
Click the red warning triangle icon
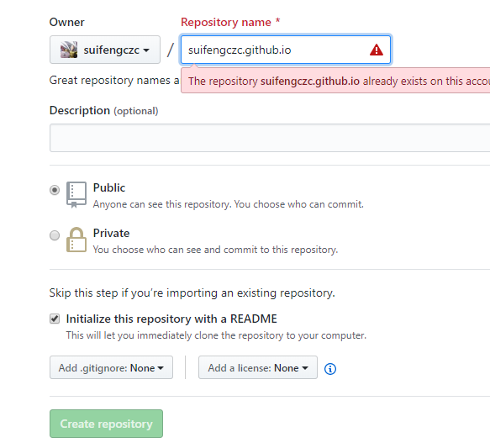(377, 50)
